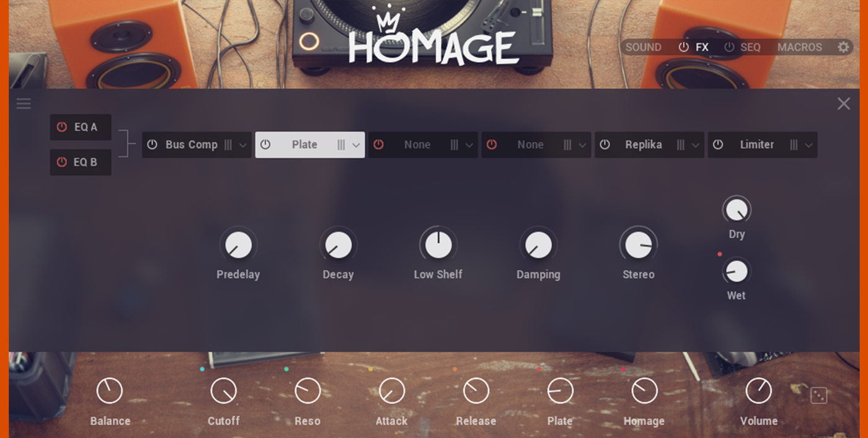This screenshot has width=868, height=438.
Task: Expand Plate effect dropdown arrow
Action: tap(356, 145)
